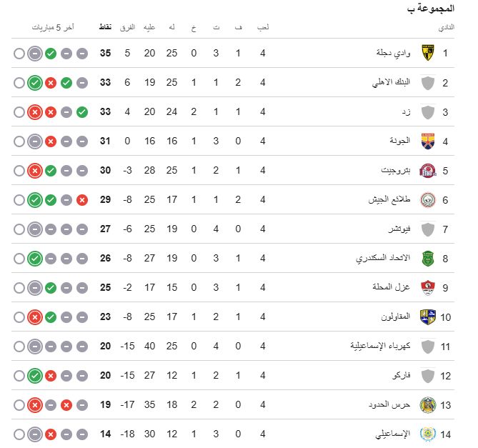478x448 pixels.
Task: Click the red loss icon in البنك الاهلي row
Action: coord(51,83)
